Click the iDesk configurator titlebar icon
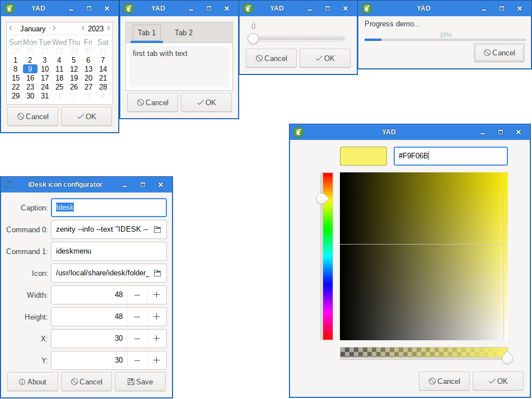 pyautogui.click(x=9, y=185)
